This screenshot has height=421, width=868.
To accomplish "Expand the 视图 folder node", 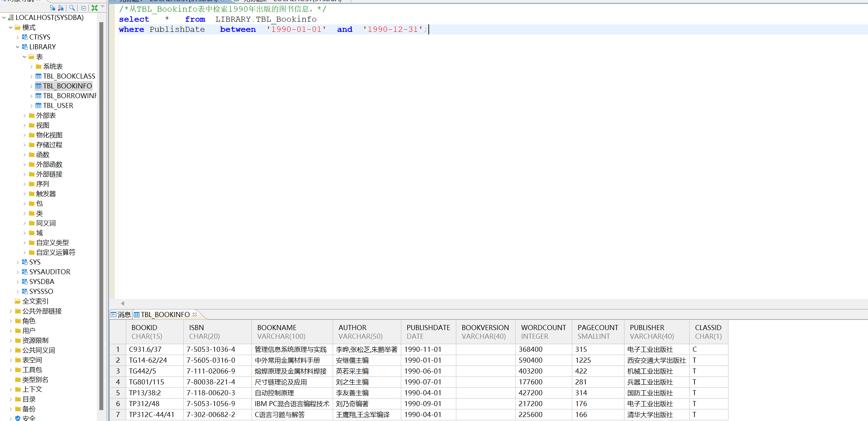I will [x=24, y=125].
